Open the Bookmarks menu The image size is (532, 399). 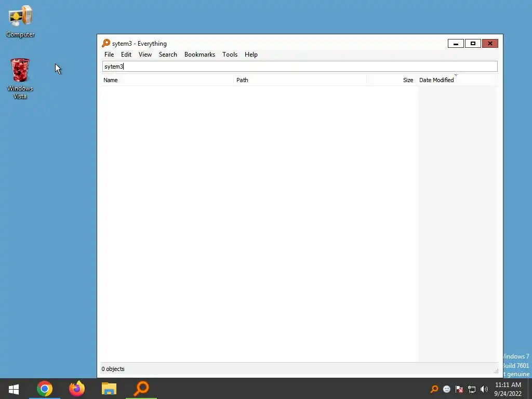[199, 54]
